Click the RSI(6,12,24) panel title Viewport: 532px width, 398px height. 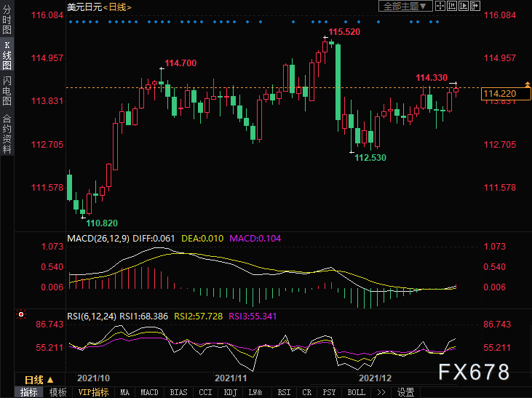[x=92, y=317]
